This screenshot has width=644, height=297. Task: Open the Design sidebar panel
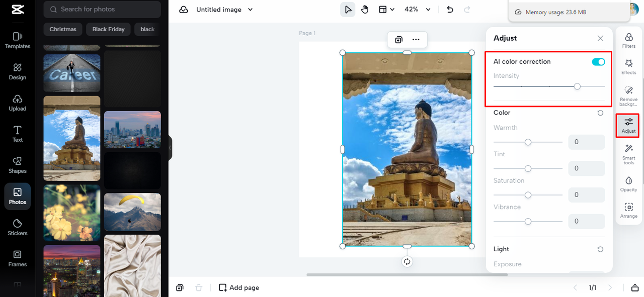(x=18, y=71)
